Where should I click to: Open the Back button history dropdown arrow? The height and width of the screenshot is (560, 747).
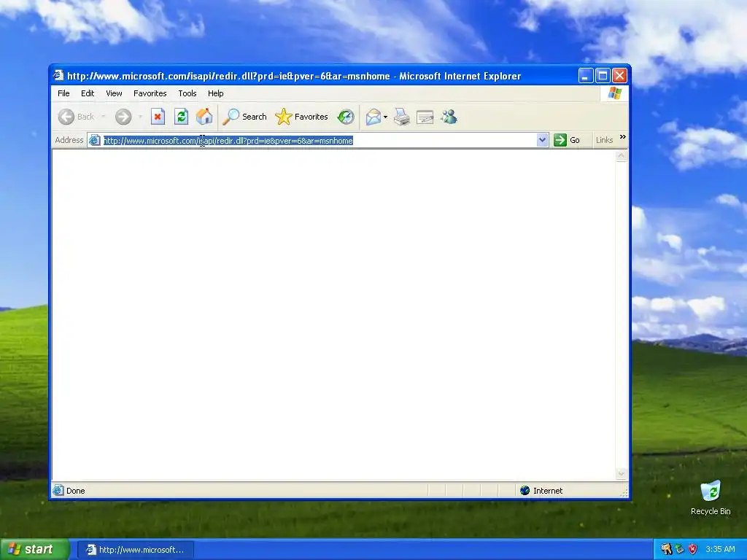[x=104, y=117]
